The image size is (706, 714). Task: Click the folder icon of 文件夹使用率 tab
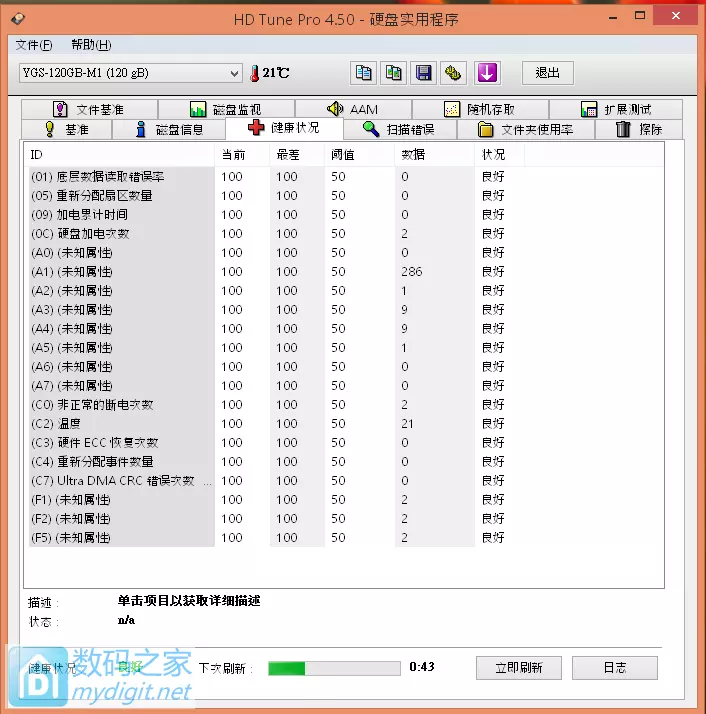click(x=486, y=129)
